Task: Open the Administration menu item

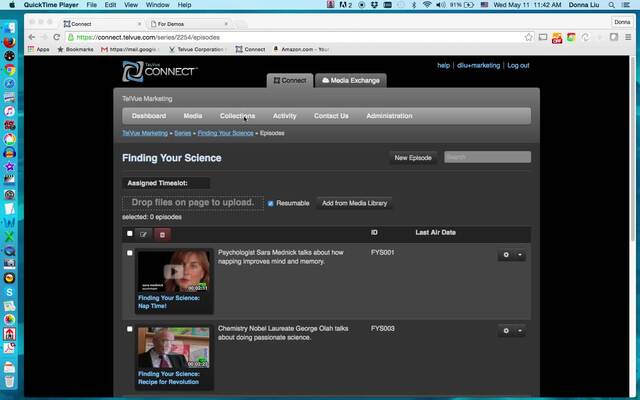Action: (x=389, y=116)
